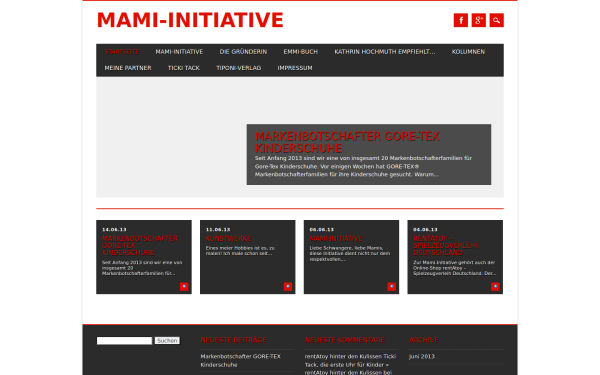Open the Kunstwerke card title
Image resolution: width=600 pixels, height=375 pixels.
tap(228, 238)
